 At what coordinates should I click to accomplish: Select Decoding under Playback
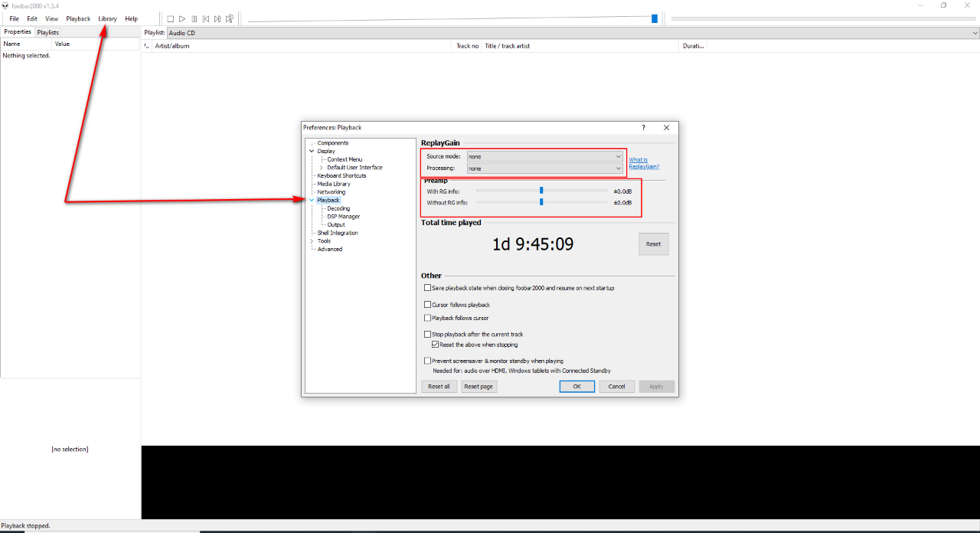pyautogui.click(x=338, y=208)
